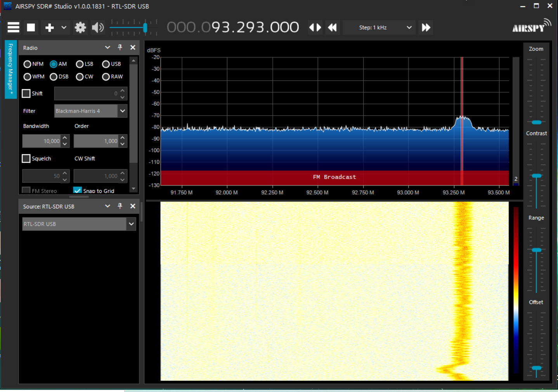The height and width of the screenshot is (392, 558).
Task: Maximize the SDR# Studio window
Action: click(x=536, y=6)
